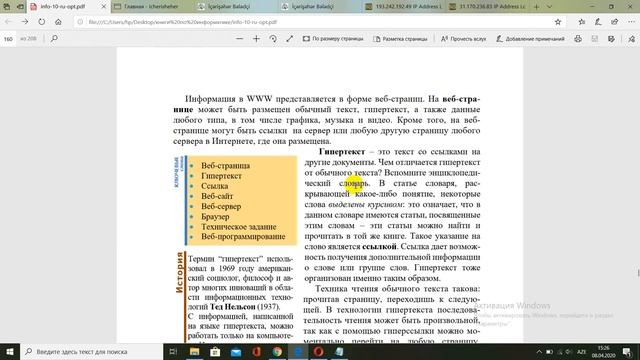Image resolution: width=640 pixels, height=360 pixels.
Task: Open Opera browser from the taskbar
Action: (319, 351)
